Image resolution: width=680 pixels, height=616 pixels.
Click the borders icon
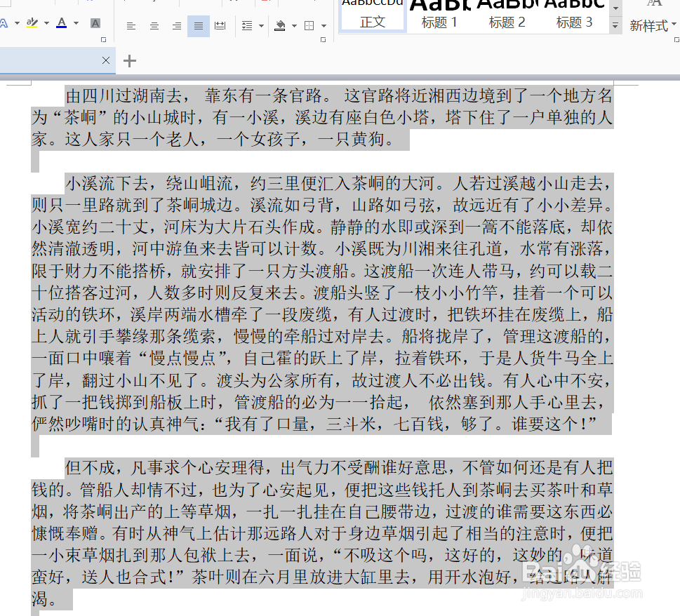[x=309, y=26]
